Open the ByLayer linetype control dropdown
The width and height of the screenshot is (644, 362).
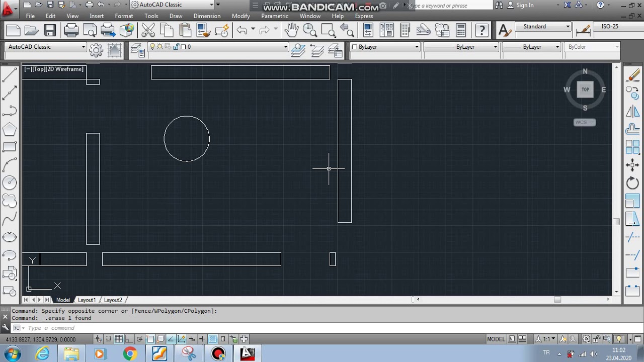point(461,47)
